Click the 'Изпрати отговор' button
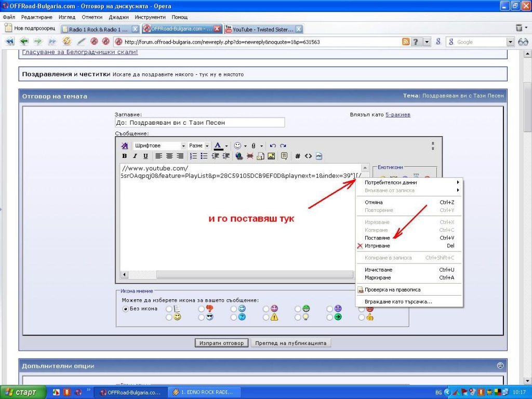Screen dimensions: 532x399 (221, 343)
